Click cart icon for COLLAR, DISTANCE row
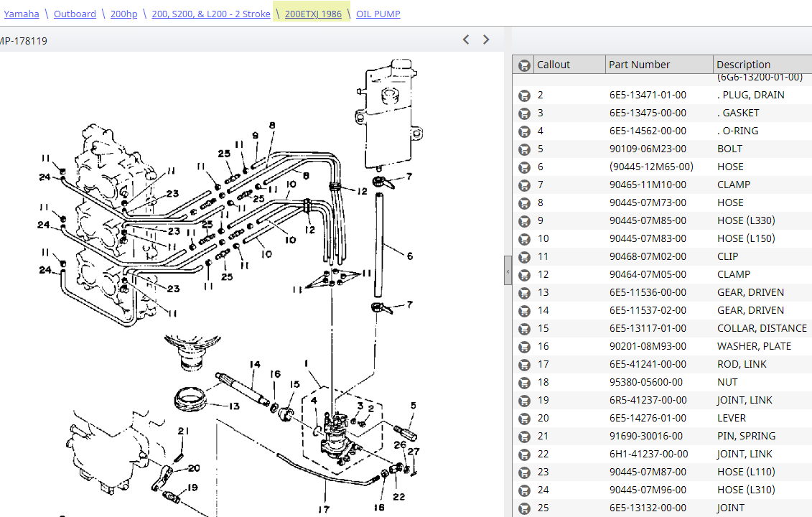 pos(524,329)
